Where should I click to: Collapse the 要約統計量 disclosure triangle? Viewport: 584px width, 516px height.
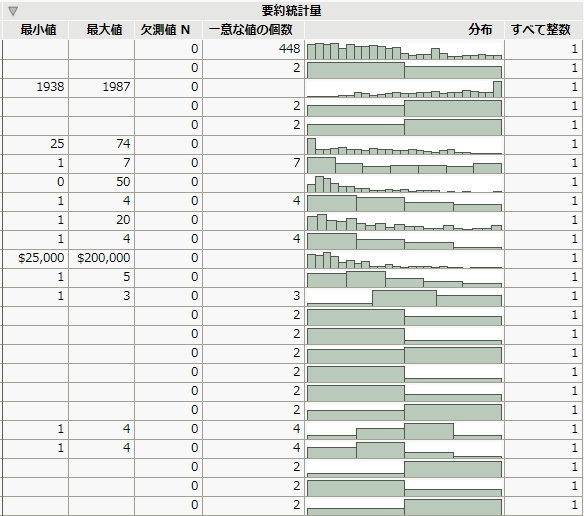(x=13, y=11)
